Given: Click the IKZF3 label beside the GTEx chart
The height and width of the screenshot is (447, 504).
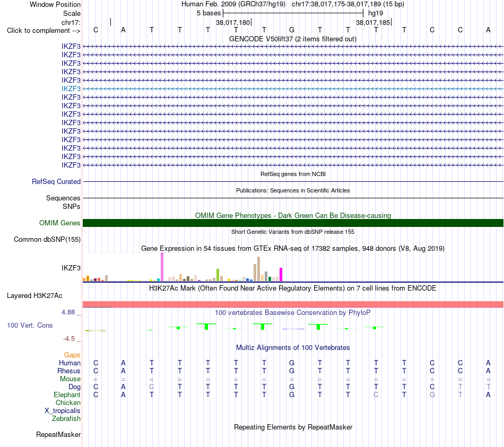Looking at the screenshot, I should click(71, 268).
